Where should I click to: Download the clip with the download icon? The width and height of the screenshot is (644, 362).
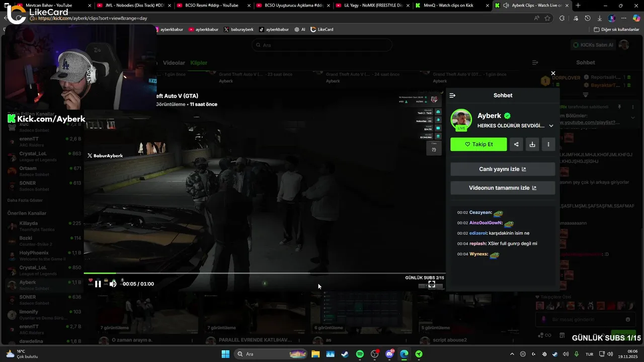tap(532, 144)
